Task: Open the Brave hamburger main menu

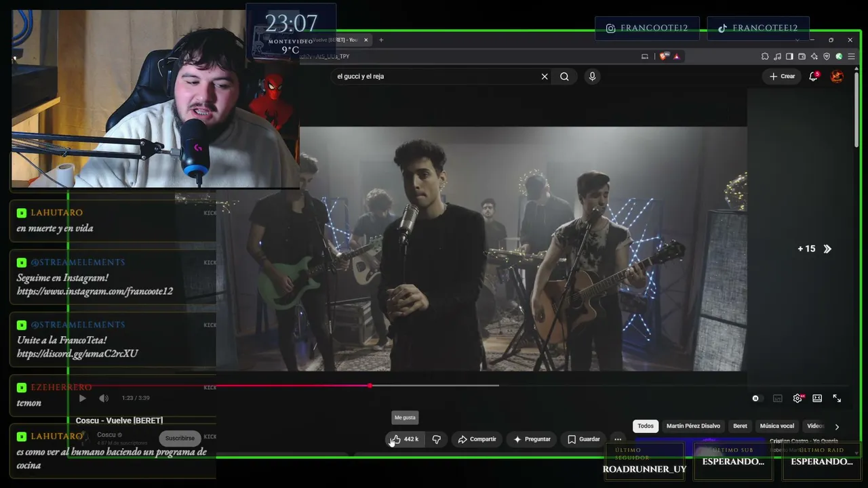Action: pos(851,56)
